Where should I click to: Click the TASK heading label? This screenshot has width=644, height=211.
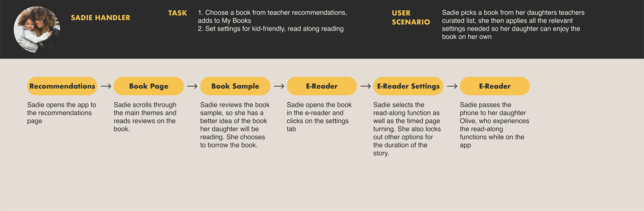(178, 13)
